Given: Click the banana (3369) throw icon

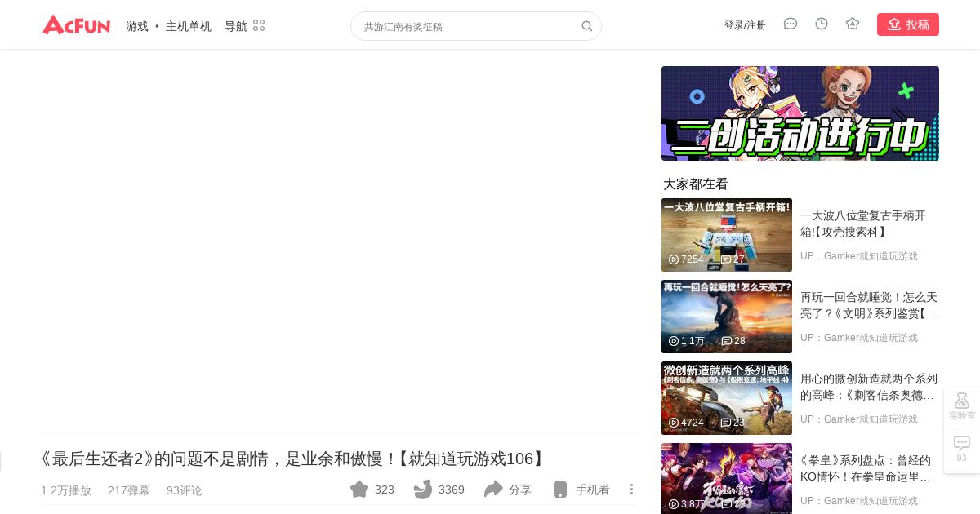Looking at the screenshot, I should [x=423, y=490].
